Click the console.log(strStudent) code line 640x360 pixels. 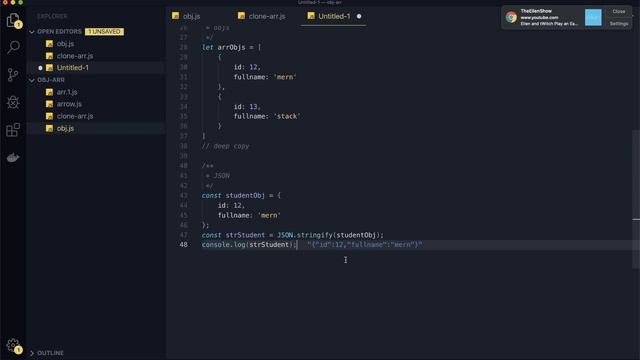(249, 244)
